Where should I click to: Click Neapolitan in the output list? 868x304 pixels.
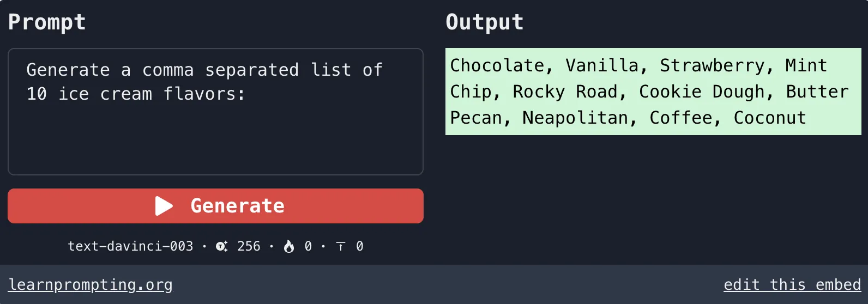click(x=575, y=118)
